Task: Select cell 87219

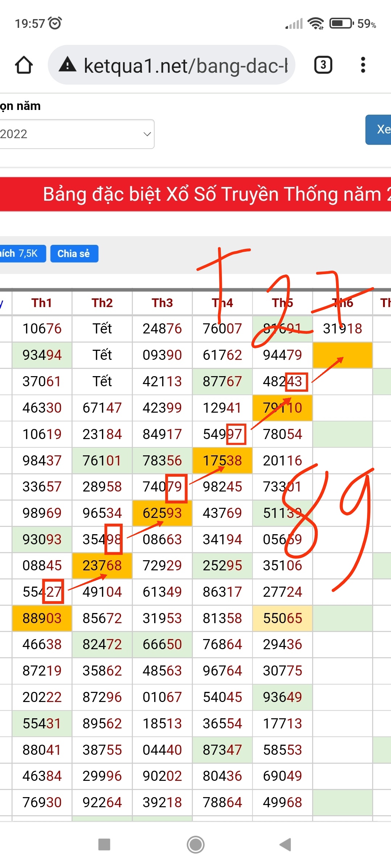Action: click(x=42, y=671)
